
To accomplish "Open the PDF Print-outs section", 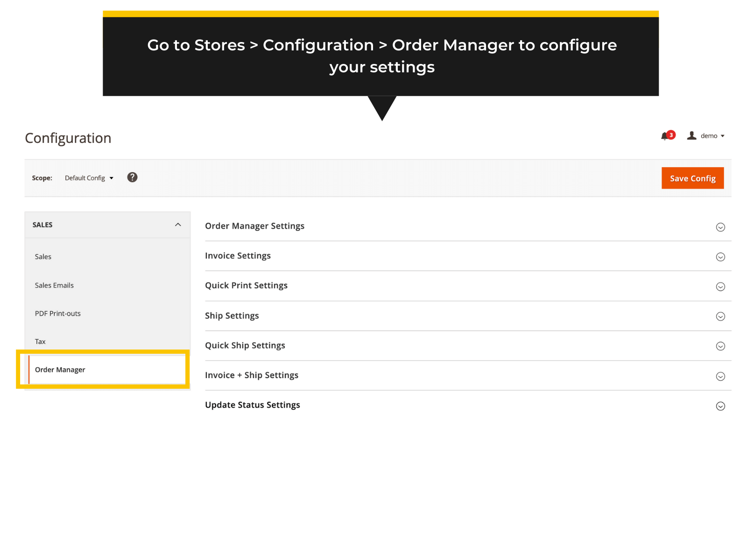I will point(57,313).
